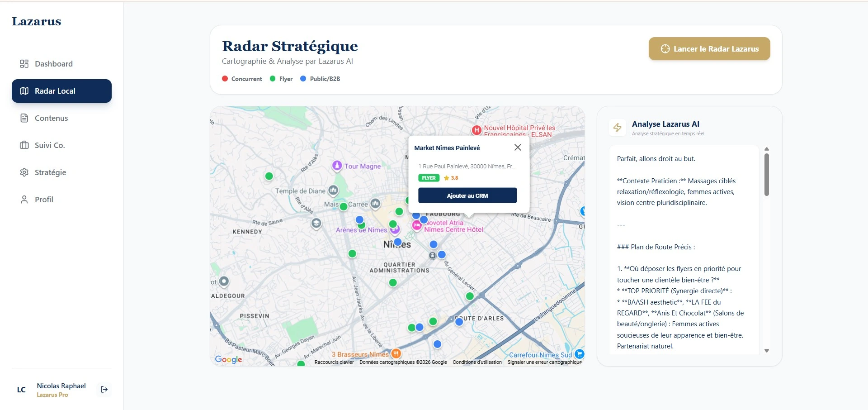This screenshot has height=410, width=868.
Task: Open the Stratégie page
Action: [61, 172]
